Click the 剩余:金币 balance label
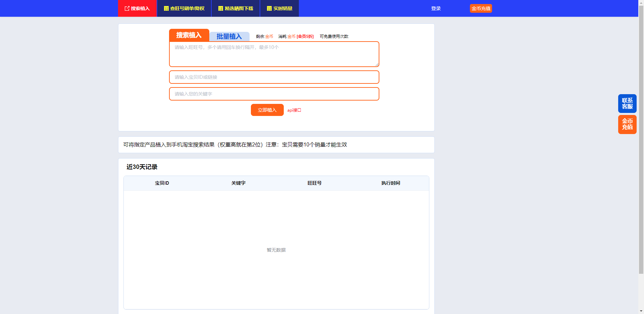 coord(265,37)
